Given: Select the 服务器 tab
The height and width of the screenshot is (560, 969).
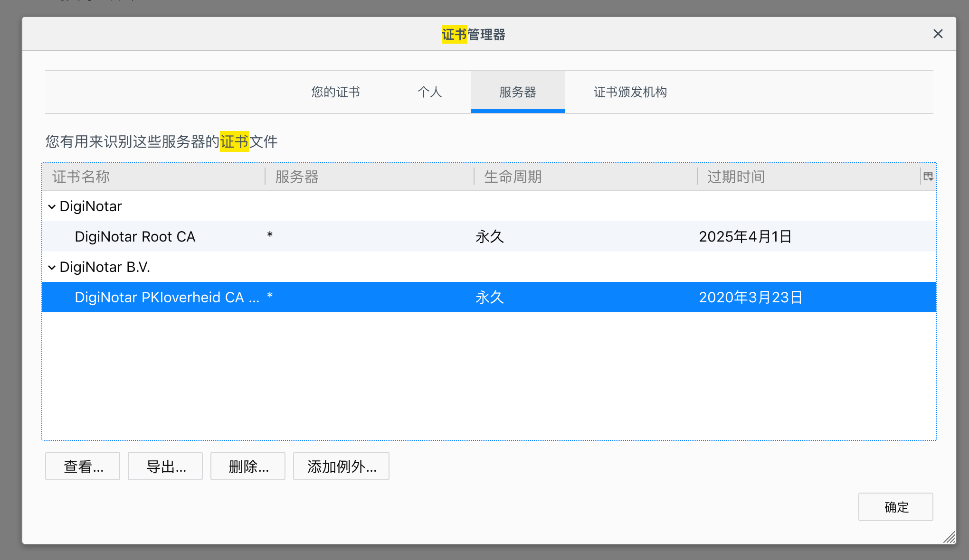Looking at the screenshot, I should [x=517, y=92].
